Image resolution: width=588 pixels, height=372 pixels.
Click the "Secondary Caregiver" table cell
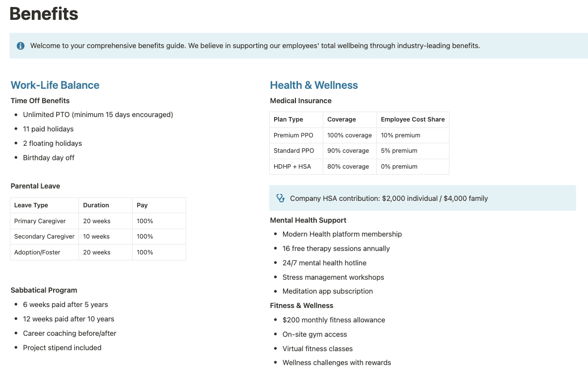coord(44,237)
